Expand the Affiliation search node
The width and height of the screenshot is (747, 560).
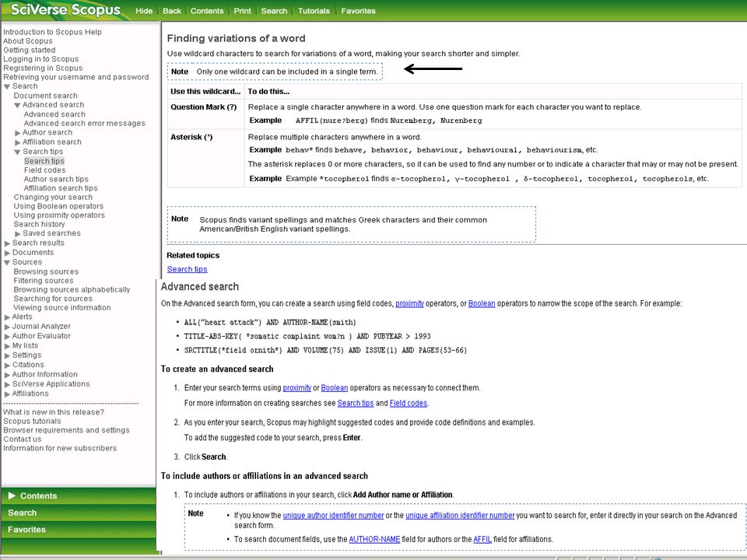[x=18, y=142]
